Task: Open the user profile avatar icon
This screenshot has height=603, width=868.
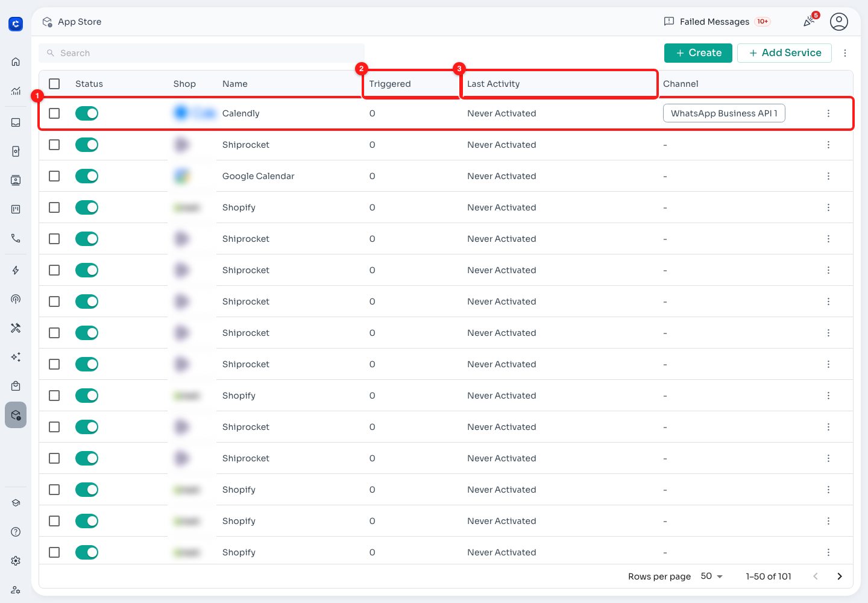Action: tap(839, 22)
